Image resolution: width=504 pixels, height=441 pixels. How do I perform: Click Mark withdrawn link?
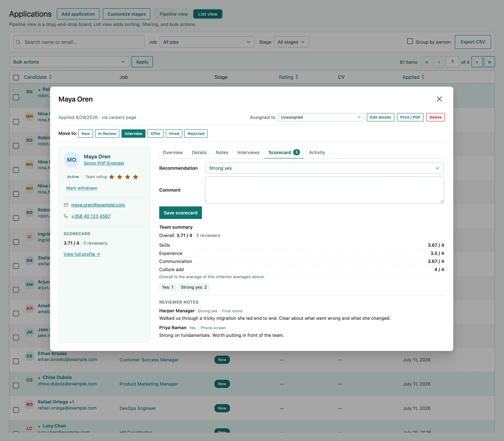(x=82, y=188)
